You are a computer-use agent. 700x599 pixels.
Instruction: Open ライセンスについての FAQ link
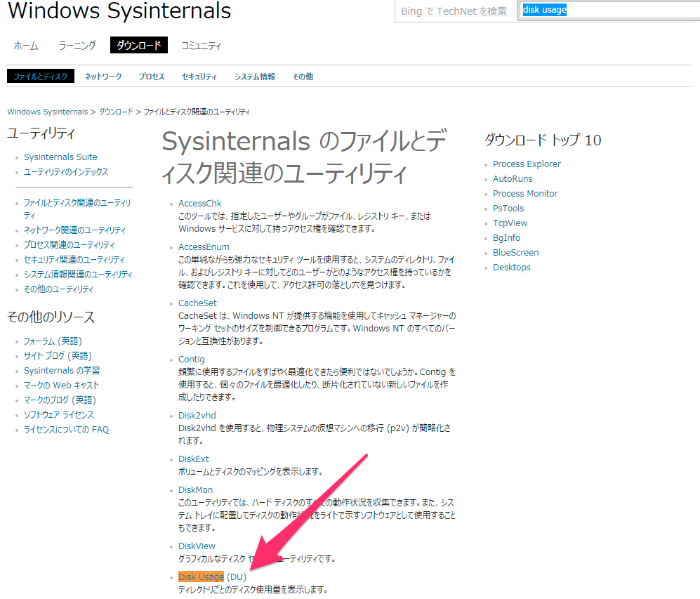(x=66, y=429)
